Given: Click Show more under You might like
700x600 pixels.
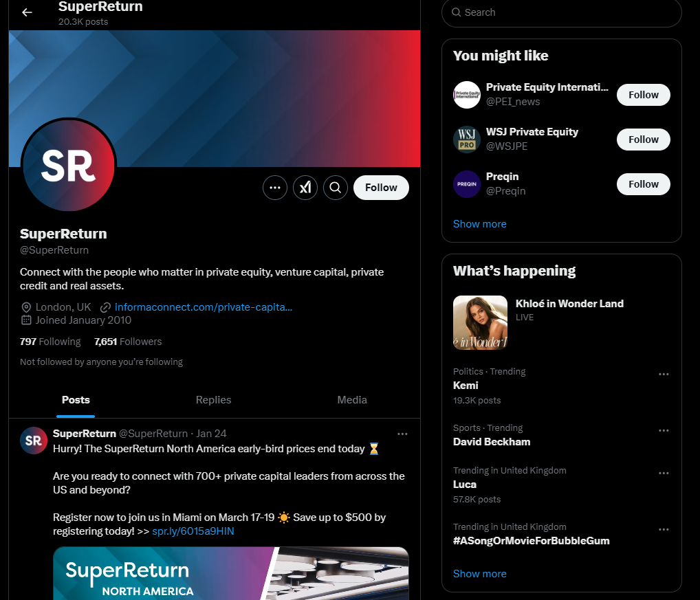Looking at the screenshot, I should coord(479,224).
